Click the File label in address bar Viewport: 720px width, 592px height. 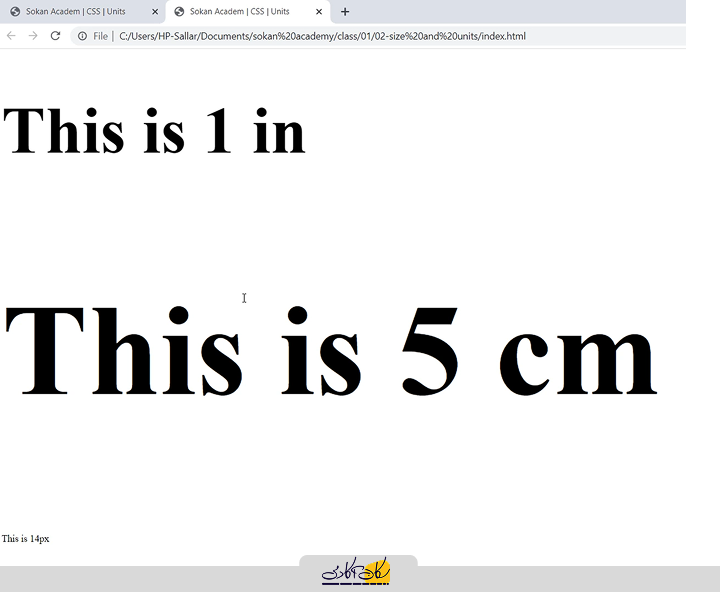[x=101, y=36]
